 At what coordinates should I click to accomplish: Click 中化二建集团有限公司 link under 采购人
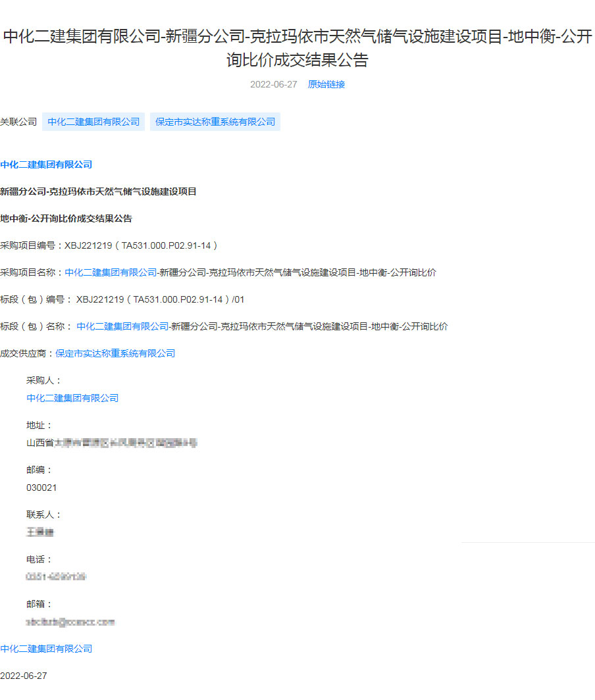pos(72,398)
